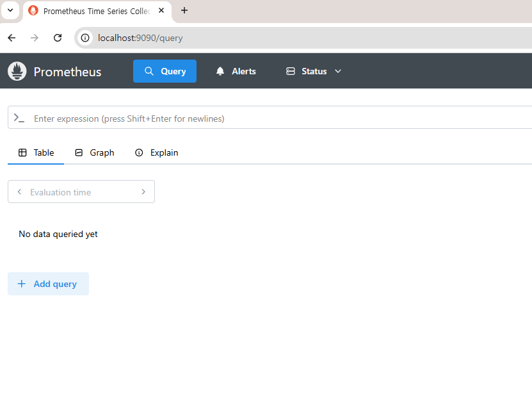Switch to the Explain tab

pos(156,152)
